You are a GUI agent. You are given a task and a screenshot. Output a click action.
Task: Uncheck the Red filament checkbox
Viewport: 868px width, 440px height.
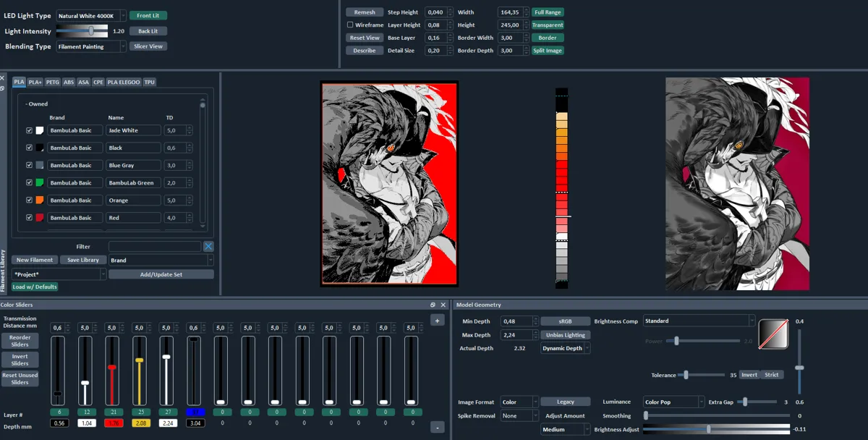click(x=29, y=217)
